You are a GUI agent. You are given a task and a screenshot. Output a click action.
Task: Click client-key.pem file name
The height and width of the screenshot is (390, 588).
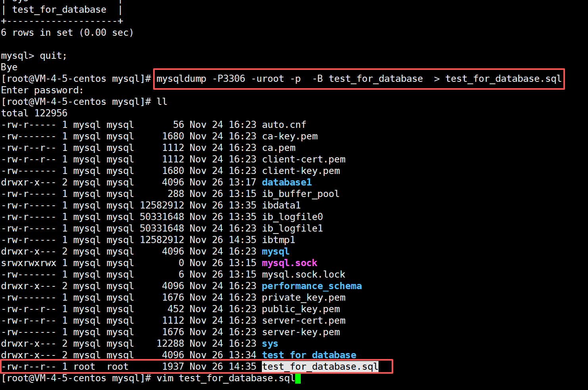301,171
